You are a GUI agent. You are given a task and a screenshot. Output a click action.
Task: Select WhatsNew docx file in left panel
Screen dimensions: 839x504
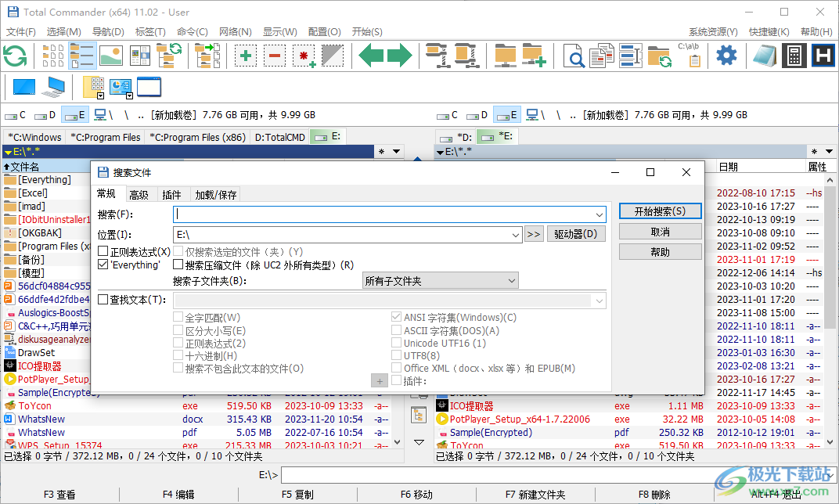click(x=41, y=419)
